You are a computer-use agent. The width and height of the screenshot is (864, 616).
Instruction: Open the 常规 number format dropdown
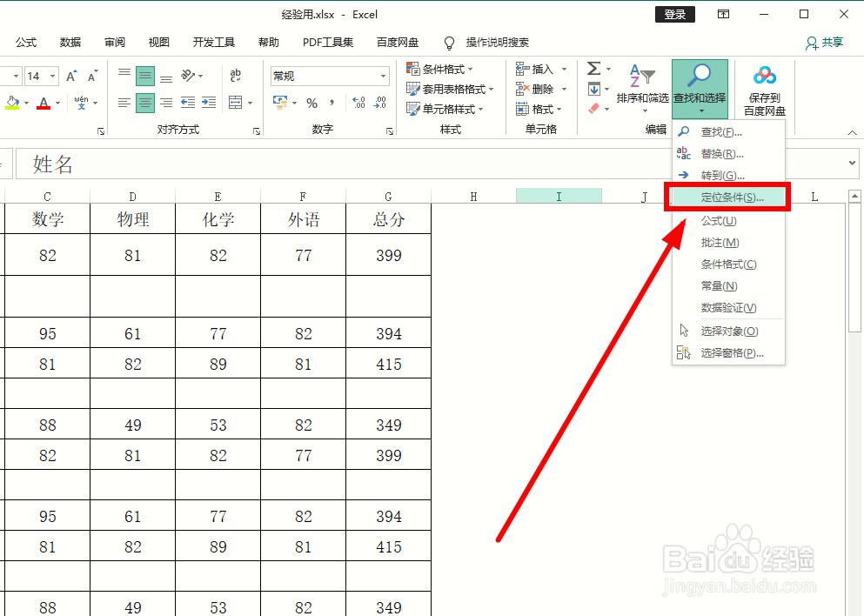[329, 75]
